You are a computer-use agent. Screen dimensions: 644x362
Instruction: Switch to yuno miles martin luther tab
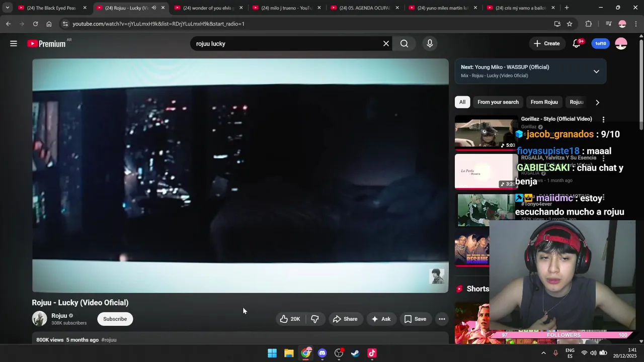pos(442,8)
